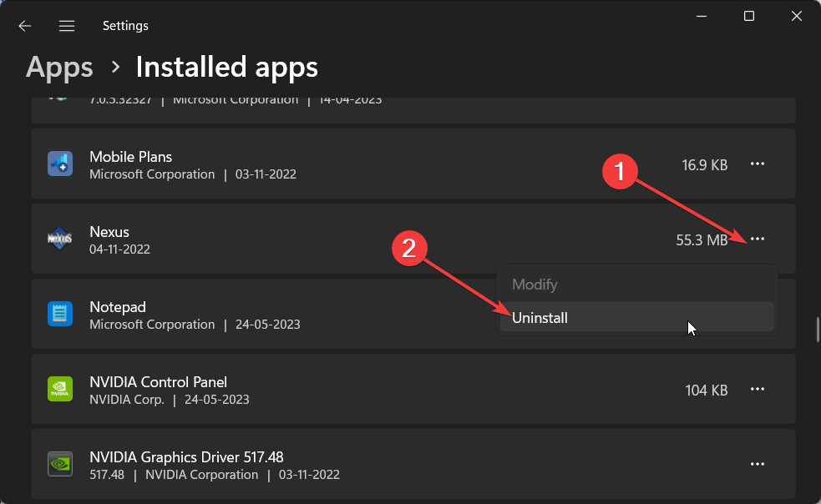Viewport: 821px width, 504px height.
Task: Maximize the Settings window
Action: (748, 16)
